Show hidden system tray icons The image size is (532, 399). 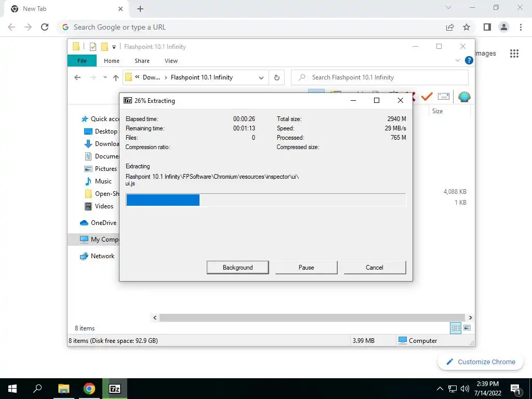tap(440, 389)
